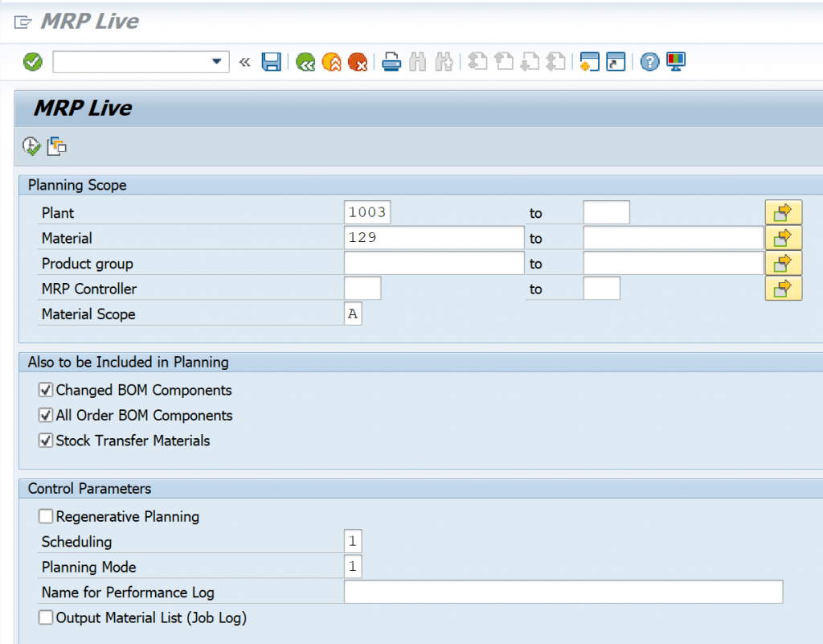Click the Last Page icon

click(556, 62)
